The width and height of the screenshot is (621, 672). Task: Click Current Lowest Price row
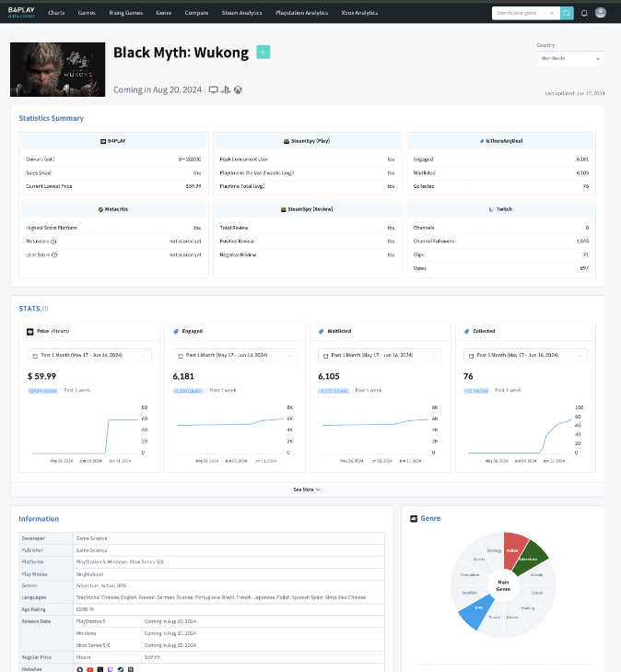[113, 186]
